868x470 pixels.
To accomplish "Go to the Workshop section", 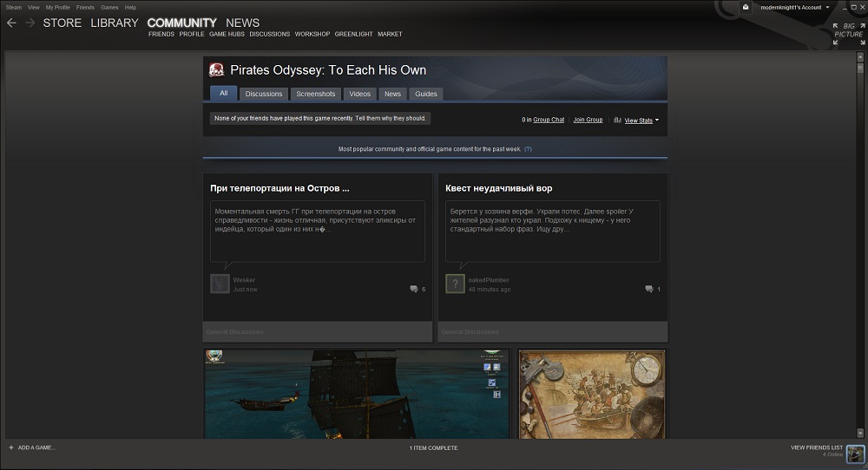I will click(312, 34).
